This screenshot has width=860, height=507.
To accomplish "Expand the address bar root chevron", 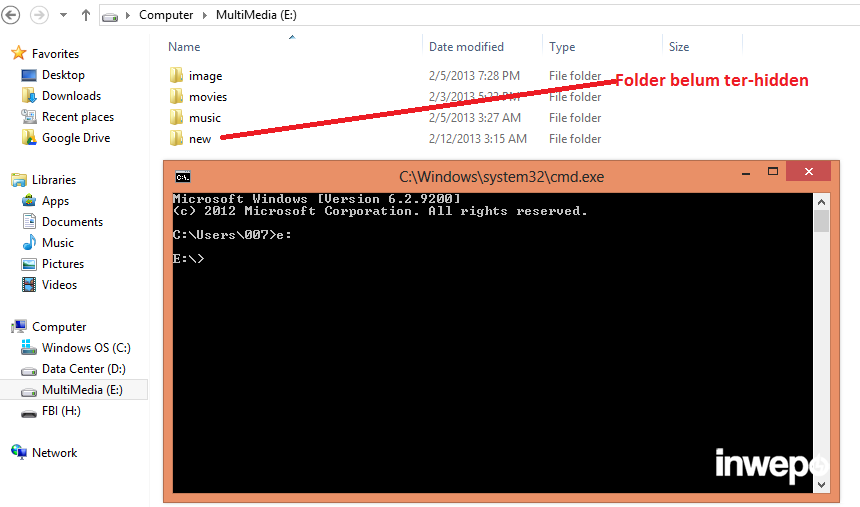I will [x=127, y=15].
